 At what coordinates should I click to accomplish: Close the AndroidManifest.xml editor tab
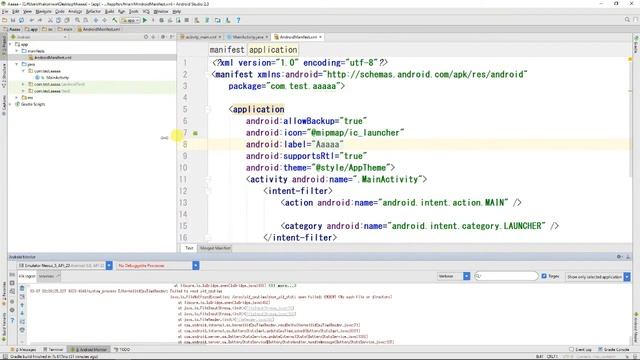coord(320,37)
